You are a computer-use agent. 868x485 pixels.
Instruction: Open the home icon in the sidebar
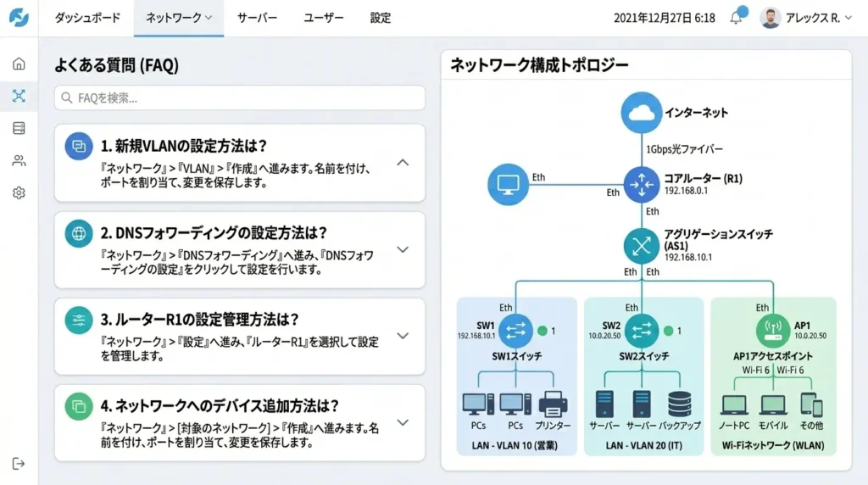coord(19,64)
